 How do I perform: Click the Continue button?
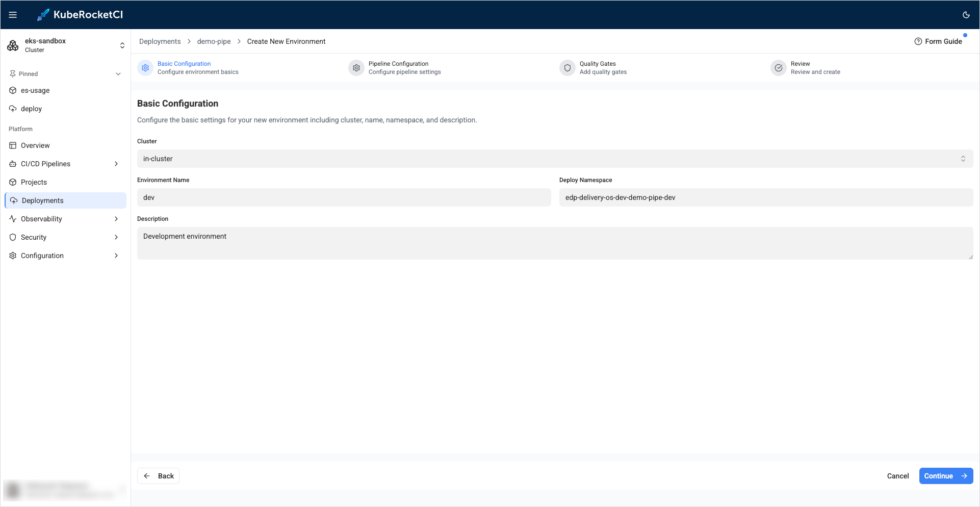tap(945, 476)
